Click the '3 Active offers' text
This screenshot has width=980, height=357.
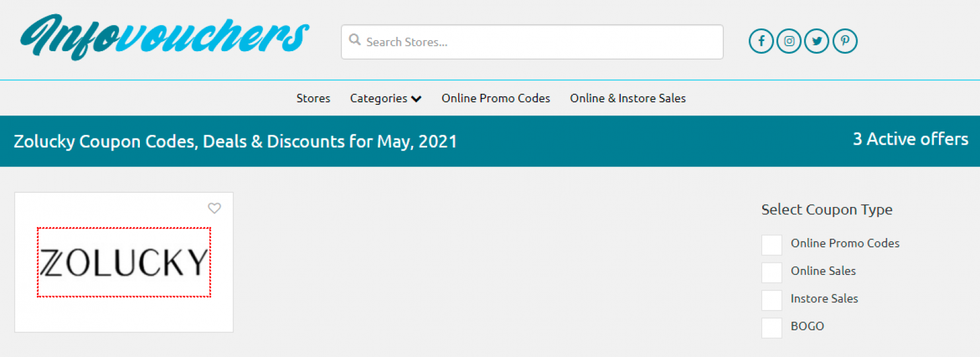[x=910, y=139]
